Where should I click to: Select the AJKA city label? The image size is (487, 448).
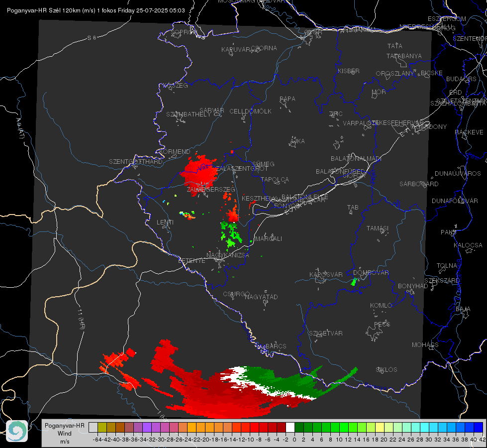(297, 141)
